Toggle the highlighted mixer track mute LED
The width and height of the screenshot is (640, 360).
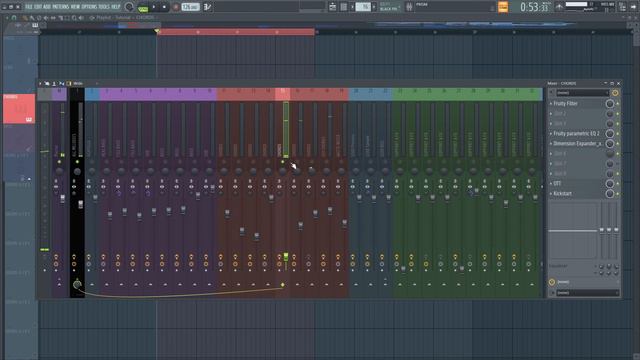[x=282, y=162]
